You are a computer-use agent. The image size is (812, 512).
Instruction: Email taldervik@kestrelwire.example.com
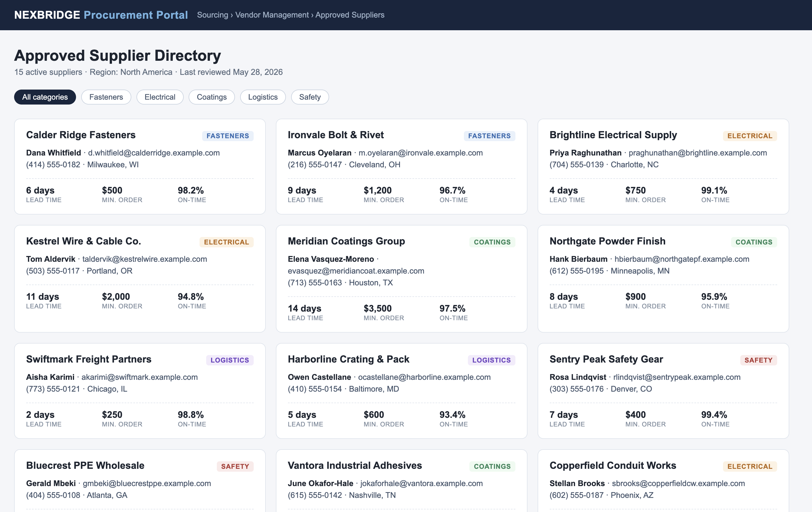coord(145,259)
